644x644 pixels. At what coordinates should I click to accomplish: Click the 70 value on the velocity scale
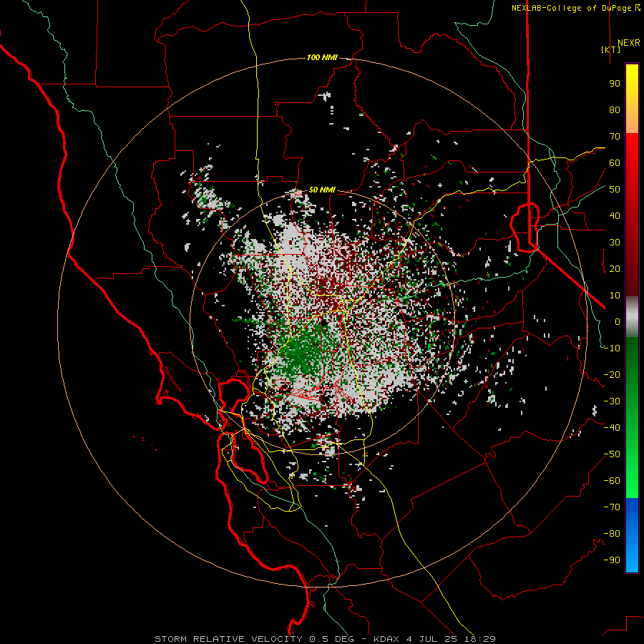pyautogui.click(x=615, y=137)
